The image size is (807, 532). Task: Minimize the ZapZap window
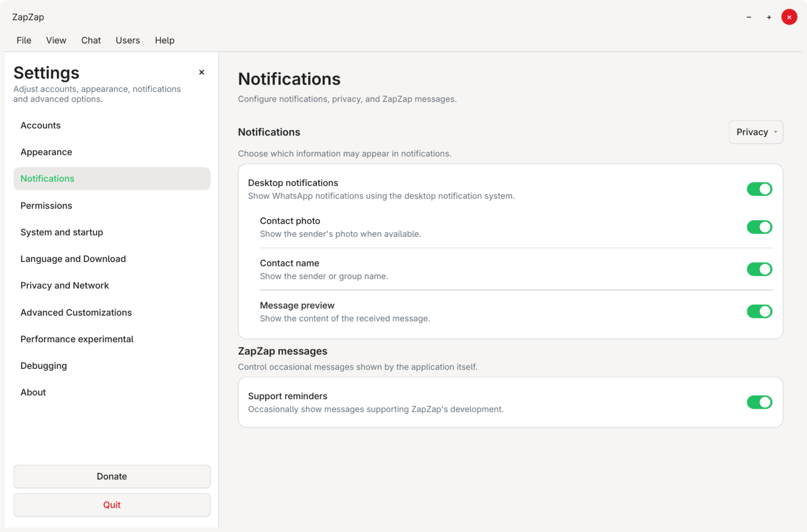[x=748, y=17]
